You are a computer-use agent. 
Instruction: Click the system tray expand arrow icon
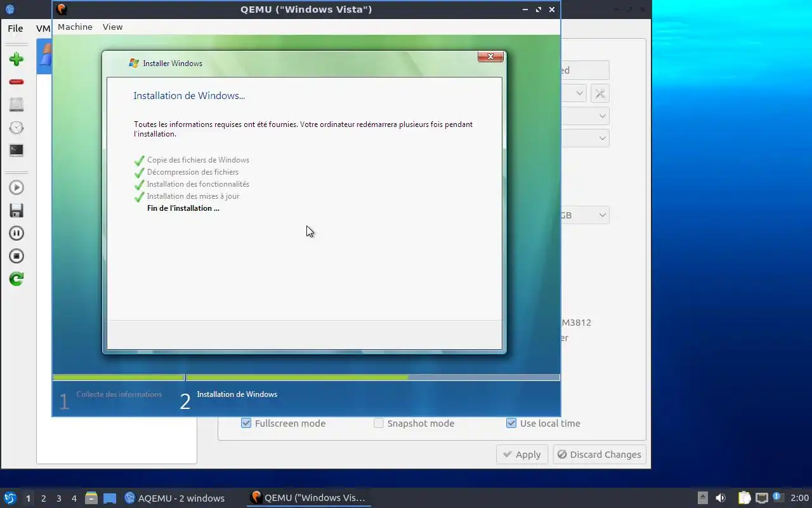702,498
